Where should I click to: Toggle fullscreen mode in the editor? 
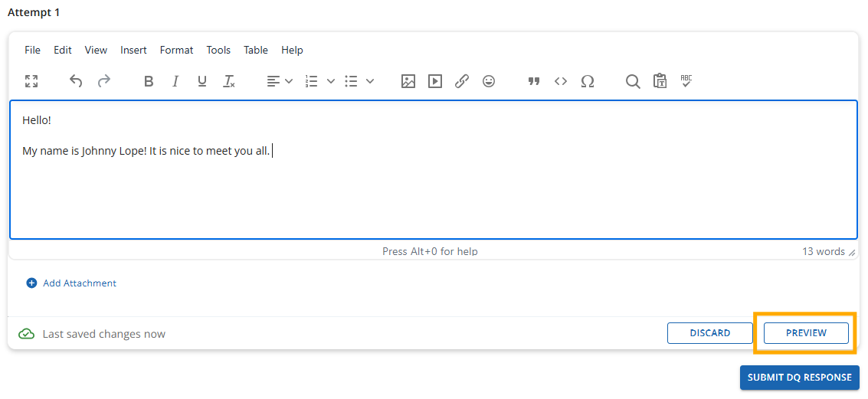tap(31, 81)
